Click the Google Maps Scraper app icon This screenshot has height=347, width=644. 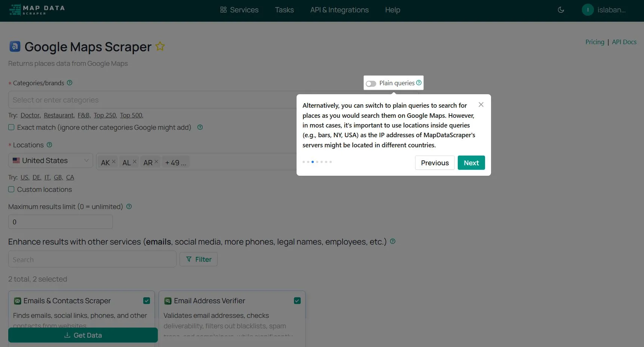(15, 46)
